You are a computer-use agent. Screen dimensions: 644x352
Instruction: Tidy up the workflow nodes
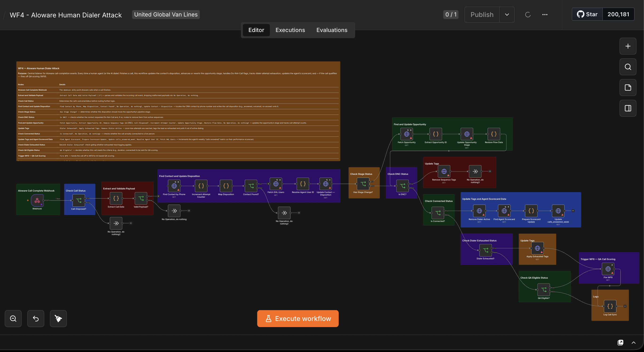click(58, 319)
